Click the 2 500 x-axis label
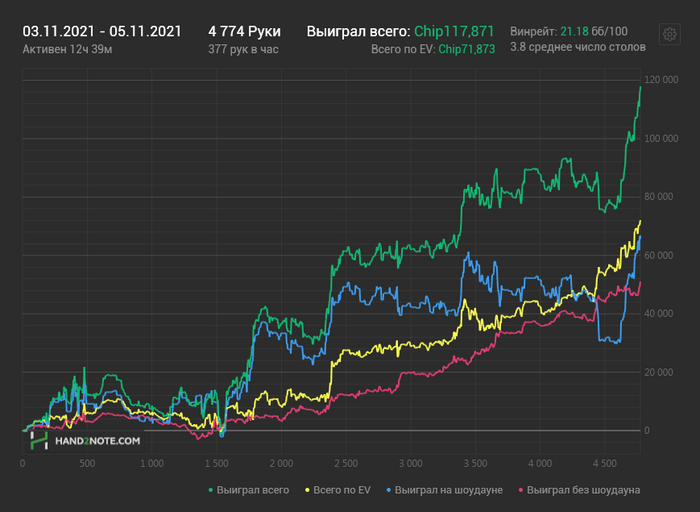700x512 pixels. (x=346, y=464)
